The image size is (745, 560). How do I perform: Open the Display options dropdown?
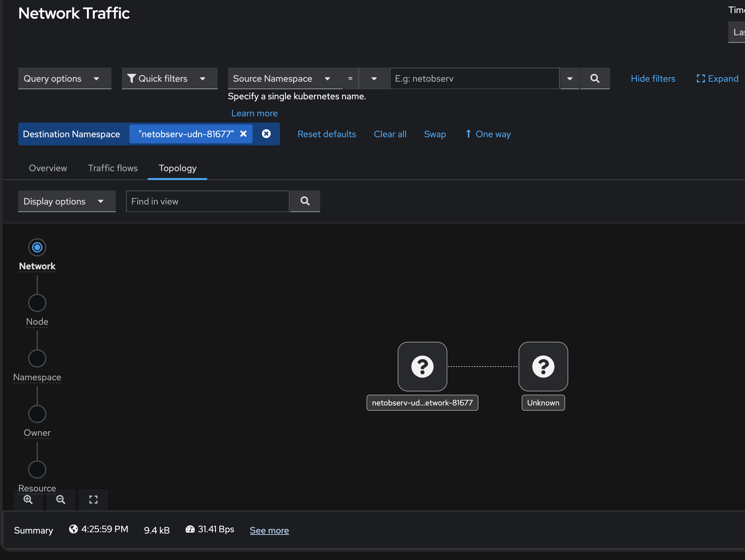coord(66,201)
